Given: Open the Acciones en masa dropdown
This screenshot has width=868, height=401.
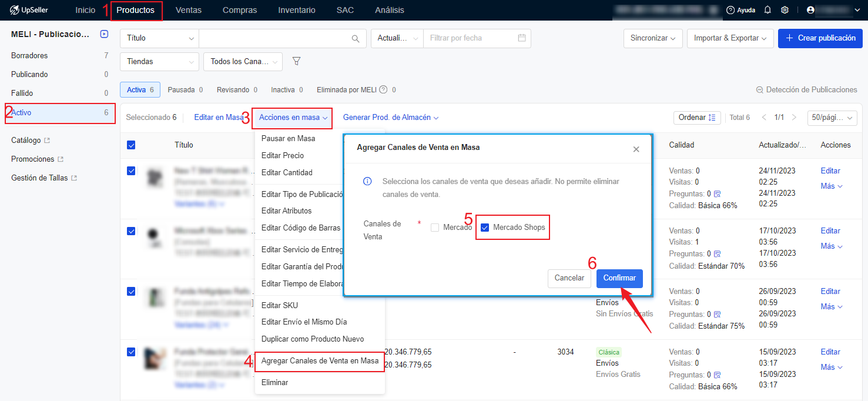Looking at the screenshot, I should [293, 118].
